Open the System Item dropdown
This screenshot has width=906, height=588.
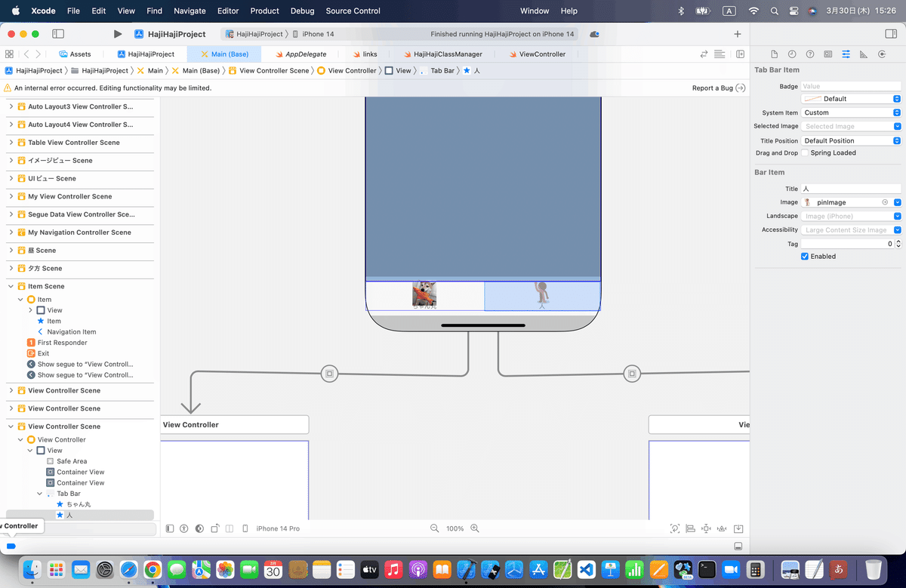coord(851,112)
